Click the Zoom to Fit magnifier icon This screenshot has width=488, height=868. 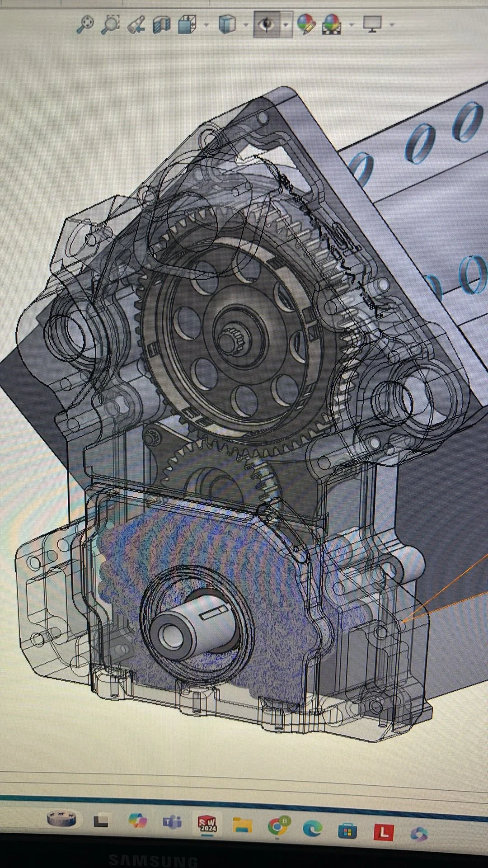[85, 24]
